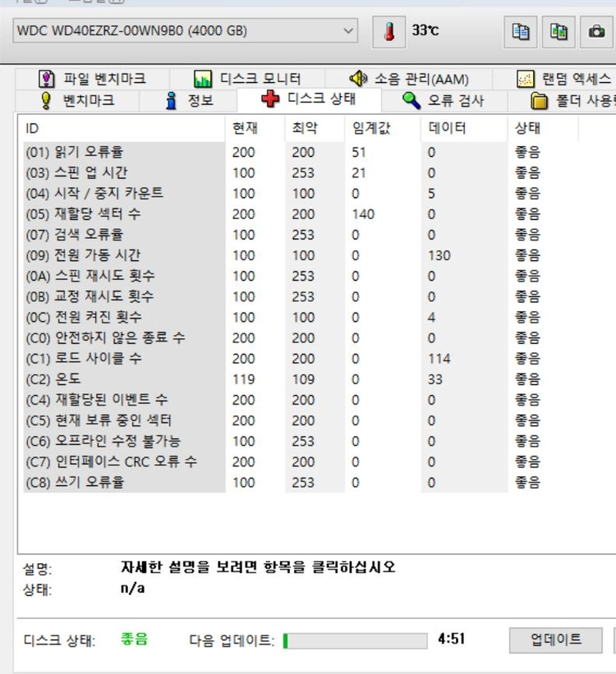
Task: Click the 최악 column header
Action: click(x=315, y=128)
